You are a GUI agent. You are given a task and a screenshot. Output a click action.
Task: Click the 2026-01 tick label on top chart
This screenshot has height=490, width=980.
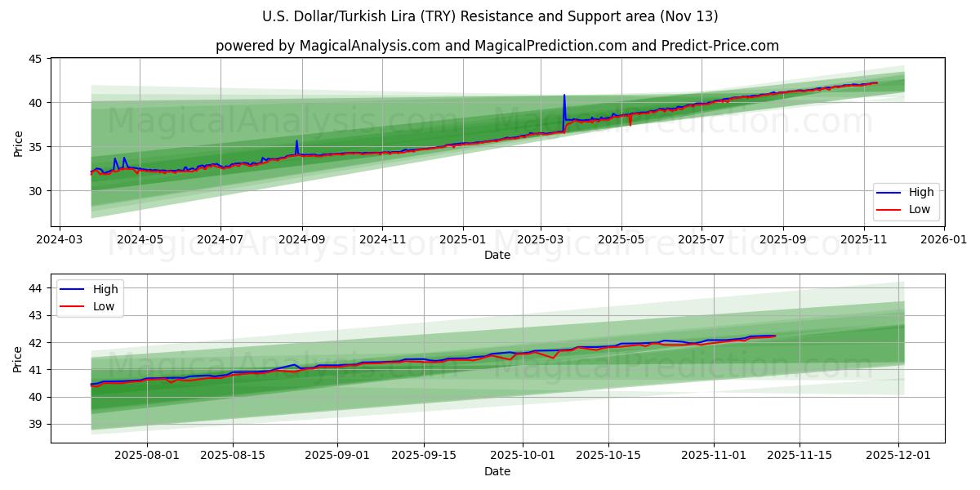click(944, 241)
